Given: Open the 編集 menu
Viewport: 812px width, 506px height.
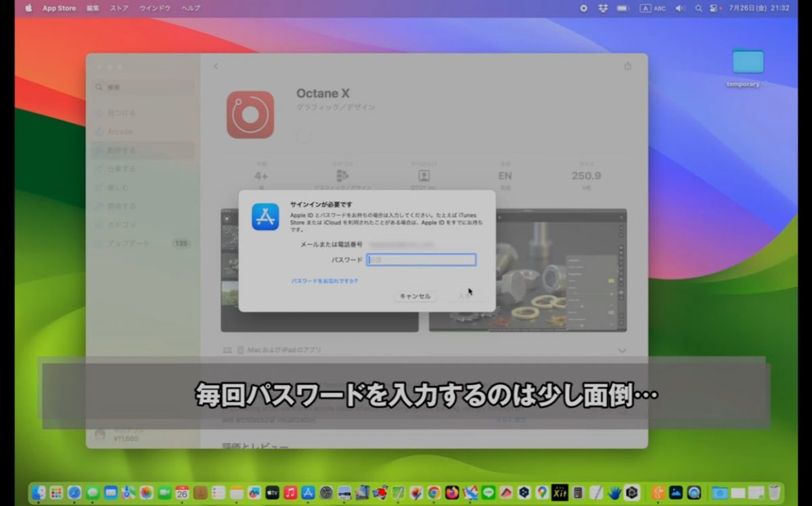Looking at the screenshot, I should click(93, 8).
